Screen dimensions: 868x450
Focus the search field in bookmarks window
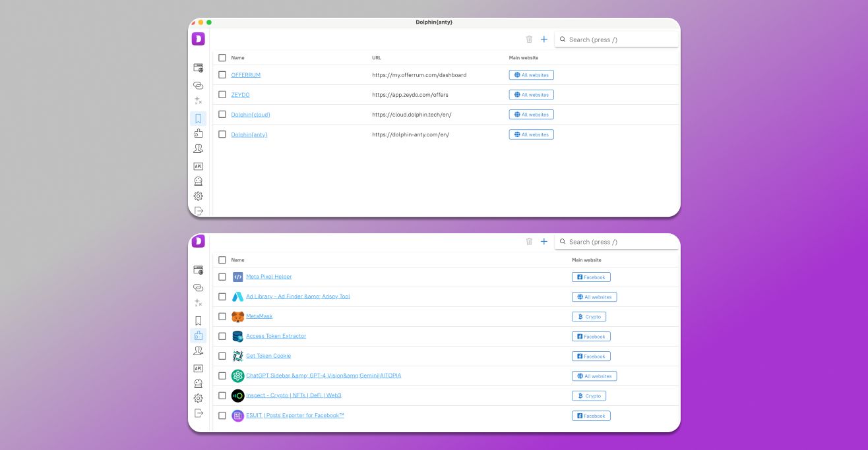[617, 40]
